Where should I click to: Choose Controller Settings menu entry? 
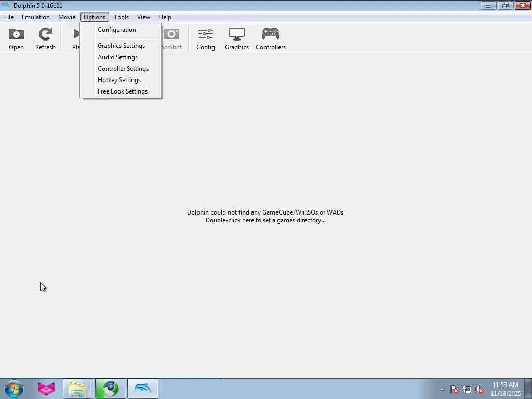[x=121, y=69]
